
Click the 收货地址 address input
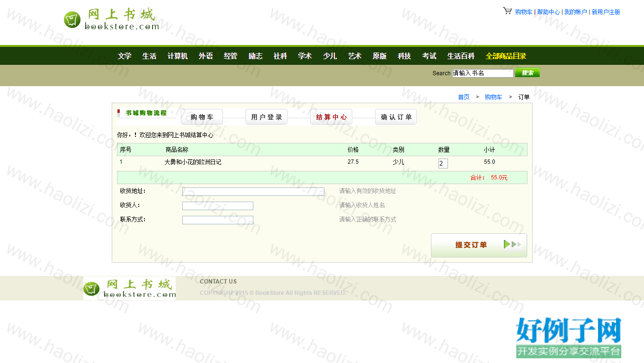click(x=253, y=192)
